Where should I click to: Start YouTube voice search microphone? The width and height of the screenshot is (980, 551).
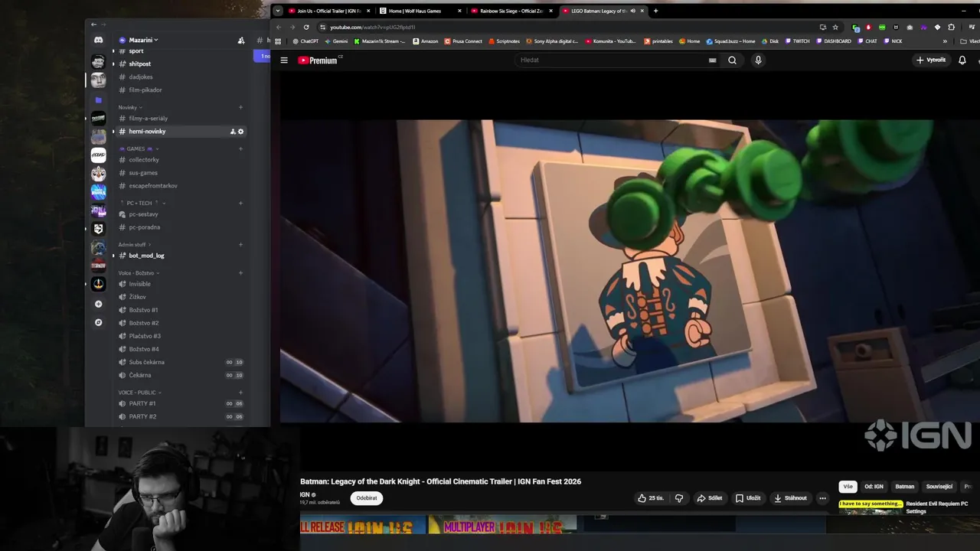[758, 60]
